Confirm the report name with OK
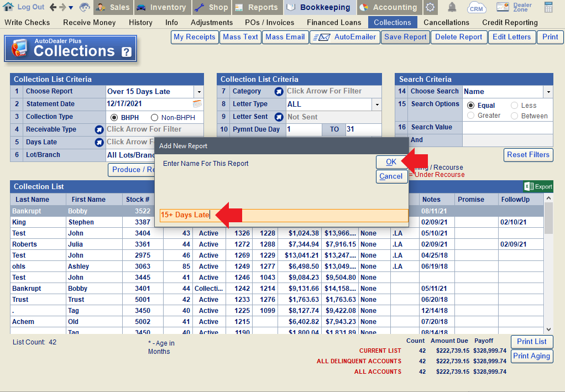Image resolution: width=565 pixels, height=392 pixels. pyautogui.click(x=391, y=162)
